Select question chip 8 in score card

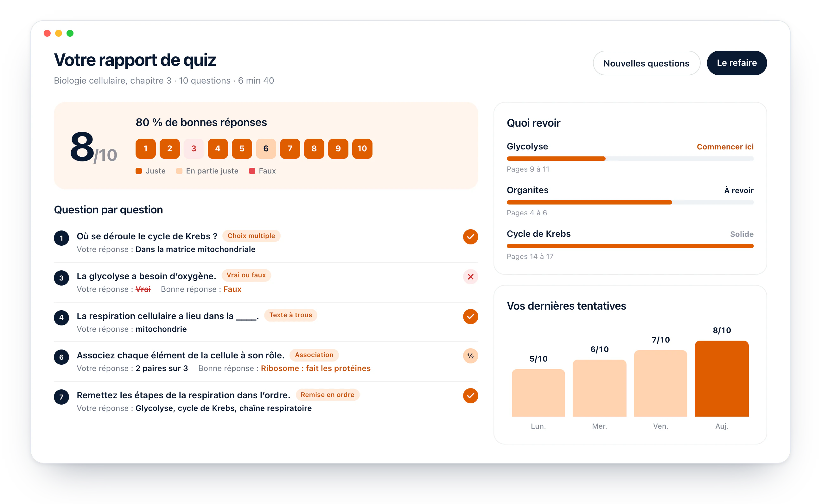(314, 149)
